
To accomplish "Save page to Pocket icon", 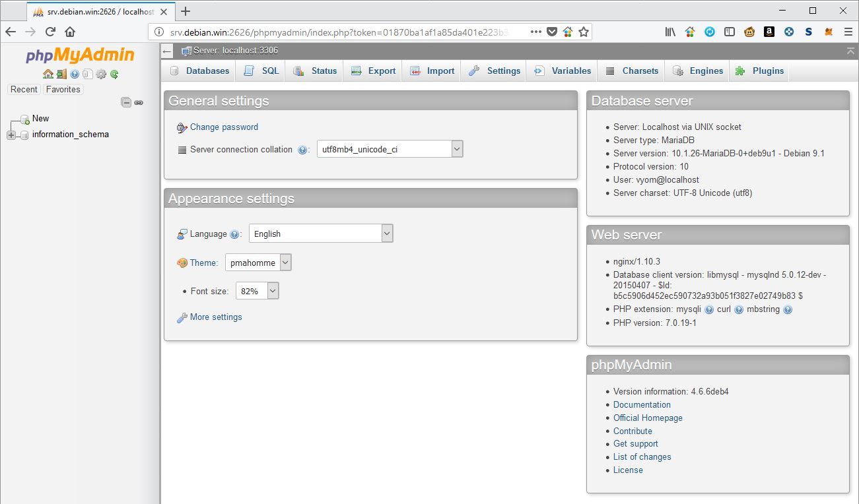I will (x=552, y=32).
